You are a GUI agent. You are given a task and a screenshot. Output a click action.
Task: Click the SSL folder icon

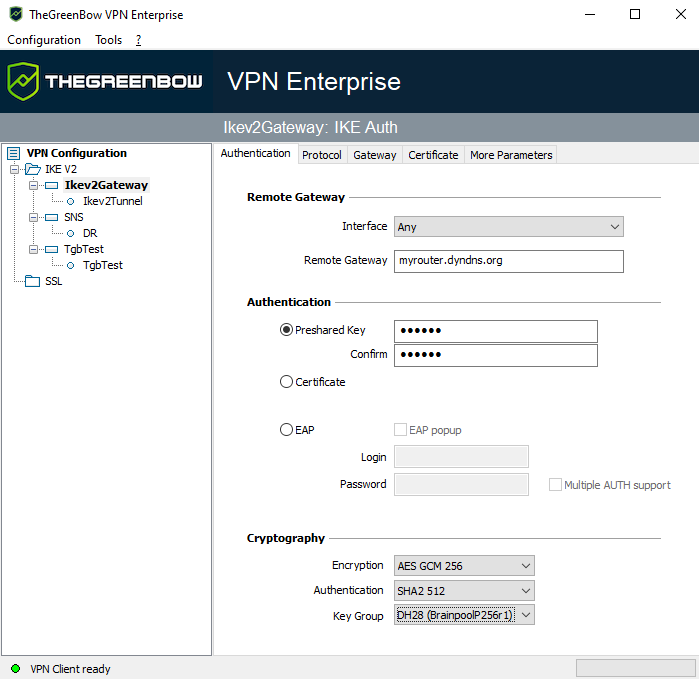click(32, 281)
